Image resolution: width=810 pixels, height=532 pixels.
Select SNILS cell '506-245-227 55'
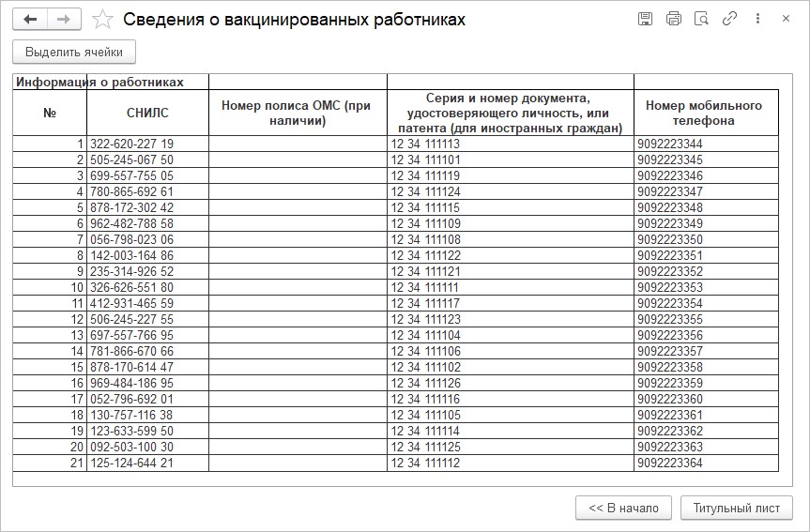(147, 319)
